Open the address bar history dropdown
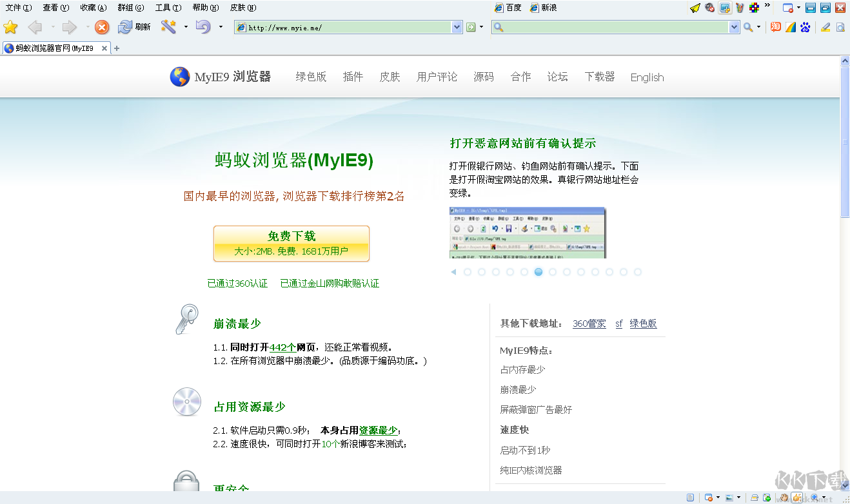This screenshot has height=504, width=850. 457,27
